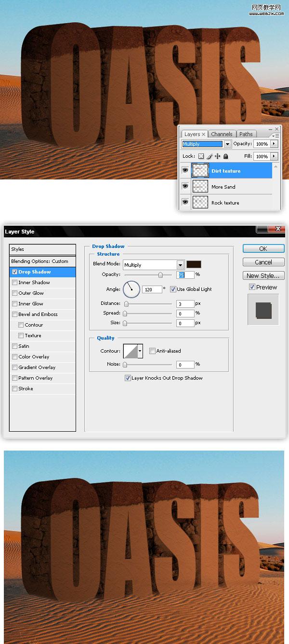Hide the Dirt texture layer
Screen dimensions: 289x644
click(185, 171)
